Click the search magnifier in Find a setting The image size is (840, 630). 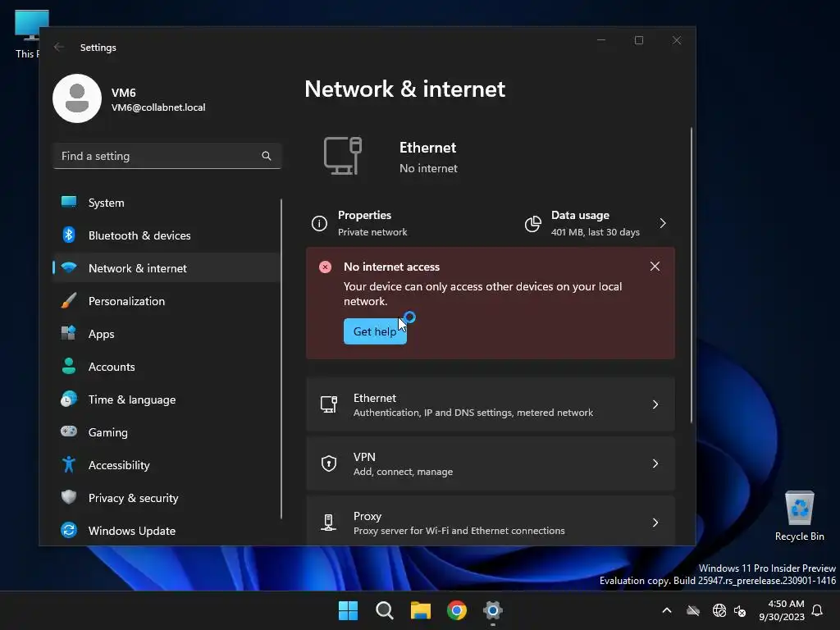click(267, 156)
